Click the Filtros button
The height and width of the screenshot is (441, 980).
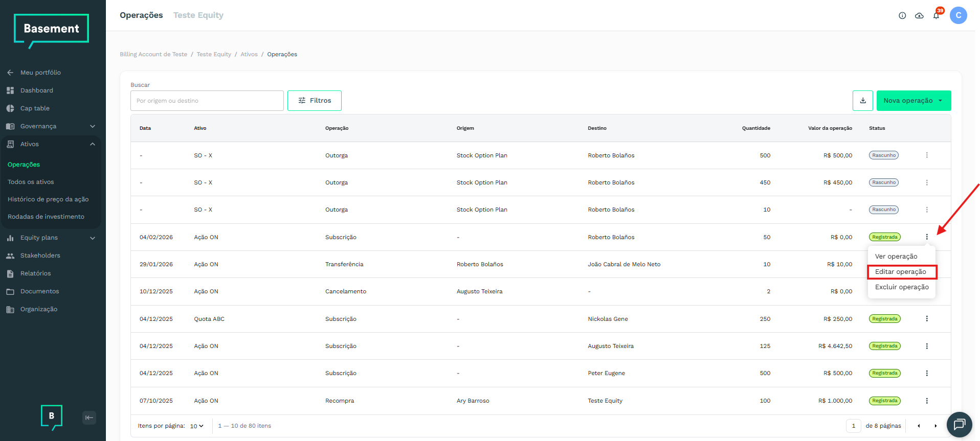pyautogui.click(x=315, y=101)
